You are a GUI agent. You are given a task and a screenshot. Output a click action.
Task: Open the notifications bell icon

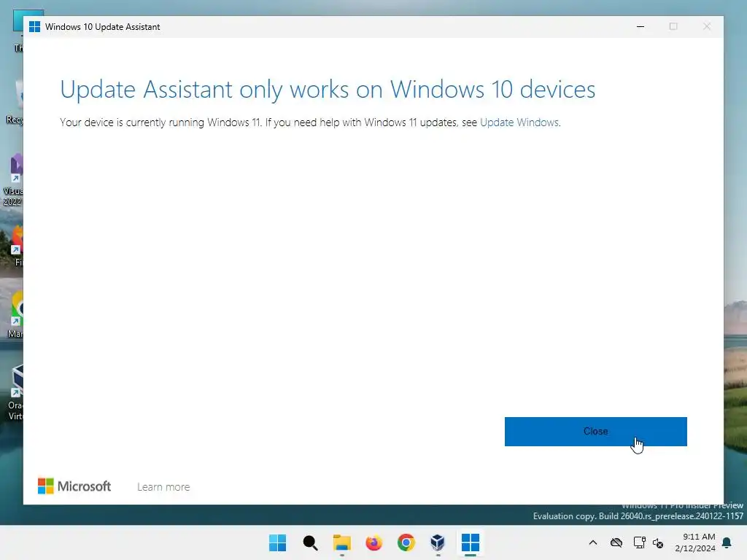click(727, 542)
